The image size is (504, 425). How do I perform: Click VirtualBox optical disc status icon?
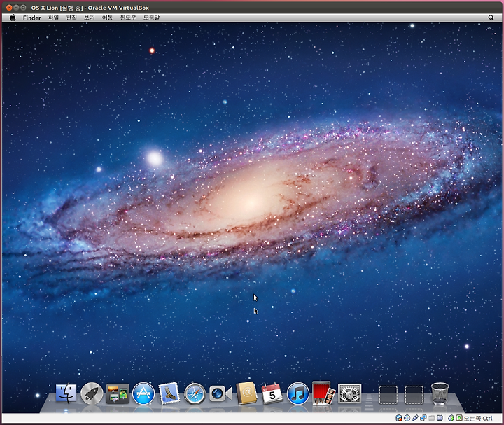point(407,418)
